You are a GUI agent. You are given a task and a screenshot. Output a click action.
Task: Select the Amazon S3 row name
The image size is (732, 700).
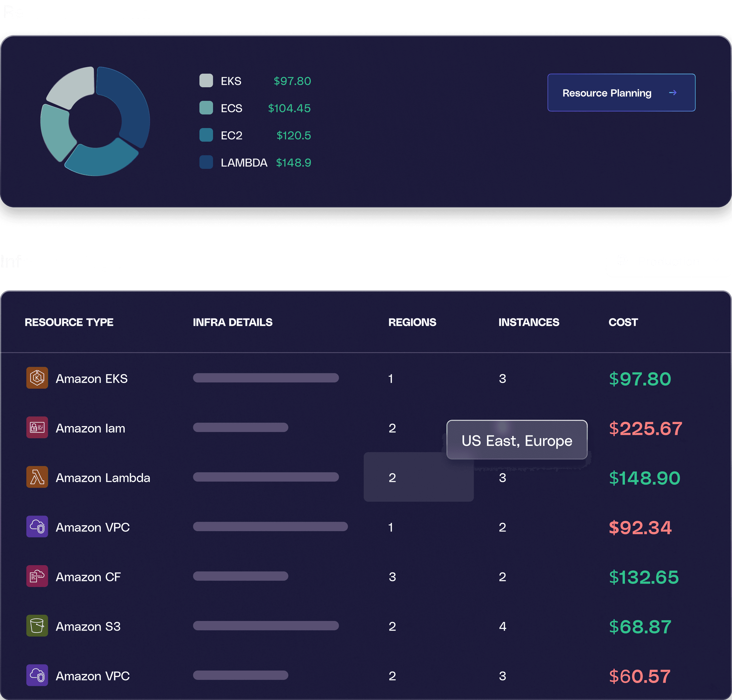[x=88, y=627]
